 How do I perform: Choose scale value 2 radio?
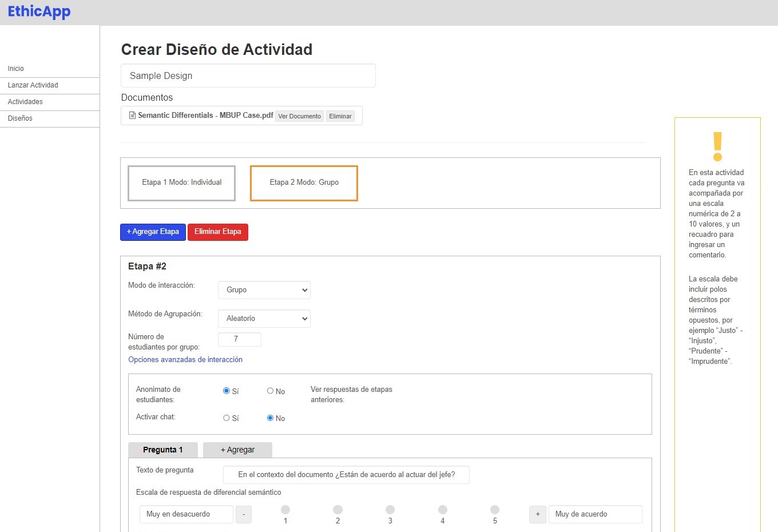click(x=338, y=510)
